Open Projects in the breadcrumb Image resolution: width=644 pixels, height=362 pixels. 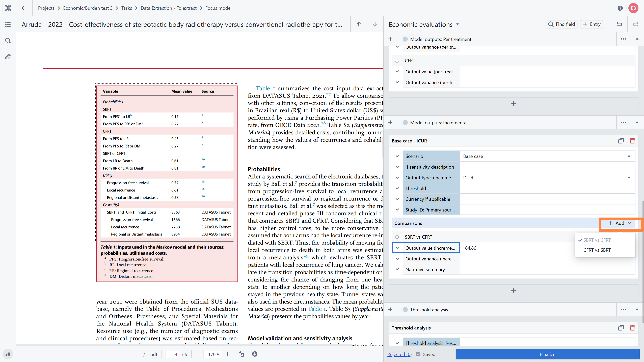click(46, 8)
